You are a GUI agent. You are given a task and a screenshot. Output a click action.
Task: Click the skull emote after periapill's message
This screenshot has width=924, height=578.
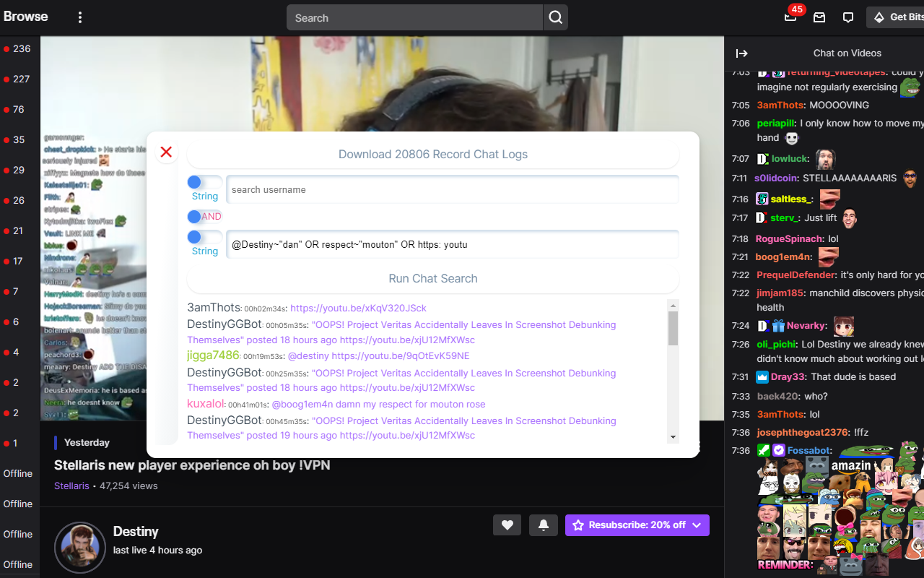(792, 139)
